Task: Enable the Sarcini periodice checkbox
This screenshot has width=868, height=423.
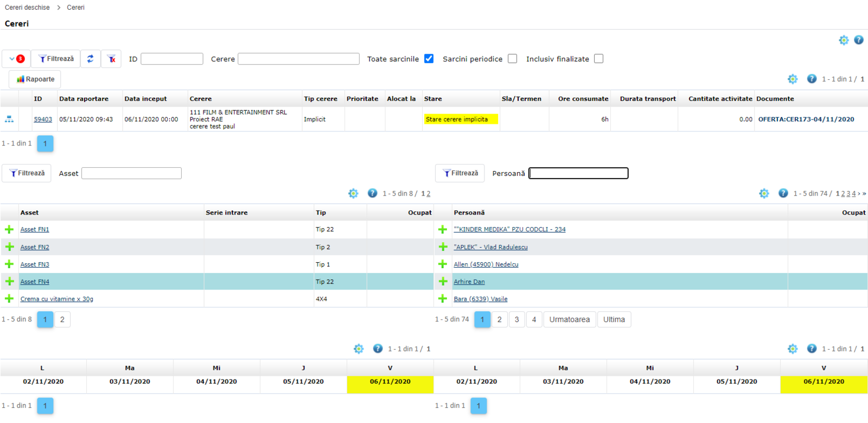Action: pyautogui.click(x=512, y=59)
